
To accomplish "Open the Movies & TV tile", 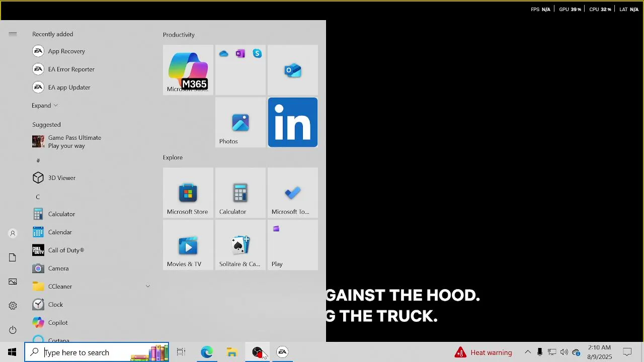I will 188,245.
